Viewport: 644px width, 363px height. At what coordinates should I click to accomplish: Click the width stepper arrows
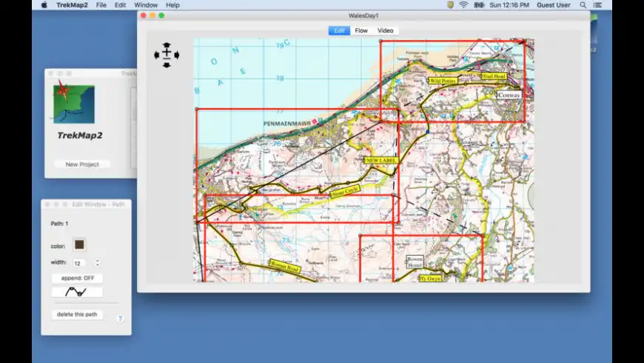(98, 262)
